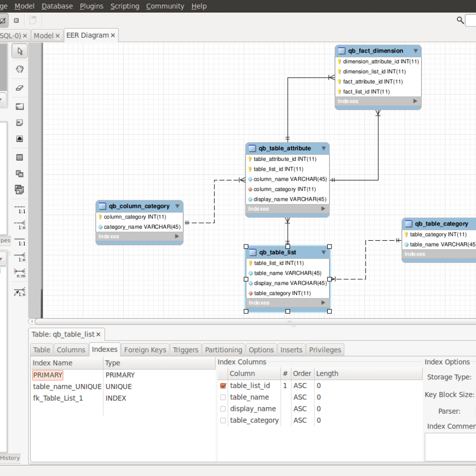Open the Database menu
Screen dimensions: 476x476
pyautogui.click(x=57, y=6)
